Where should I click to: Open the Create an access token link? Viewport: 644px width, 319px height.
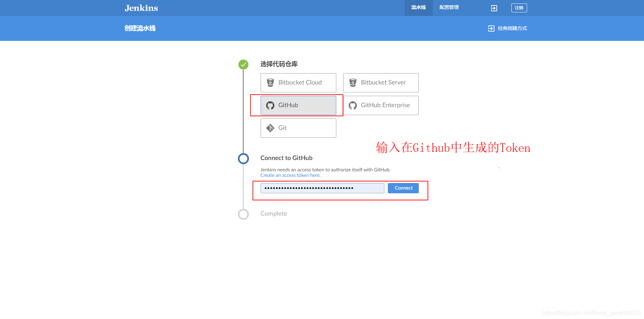(290, 175)
